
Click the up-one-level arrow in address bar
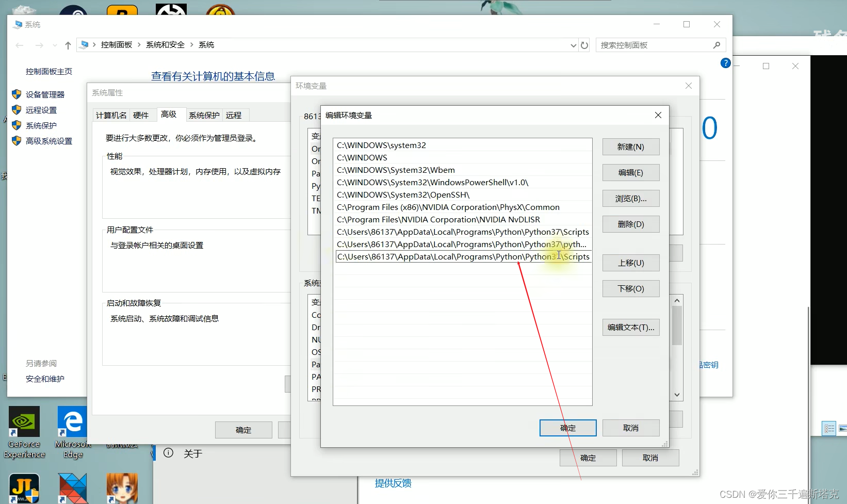click(x=68, y=45)
